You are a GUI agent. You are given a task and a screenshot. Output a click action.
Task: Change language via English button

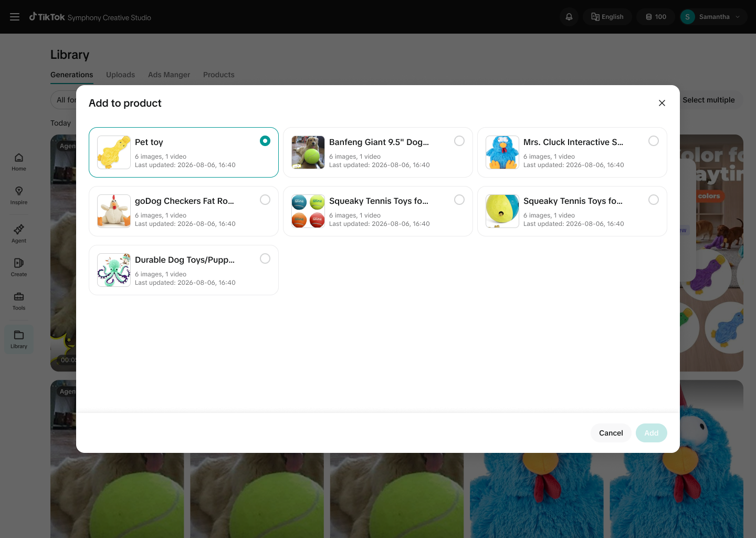pos(607,17)
